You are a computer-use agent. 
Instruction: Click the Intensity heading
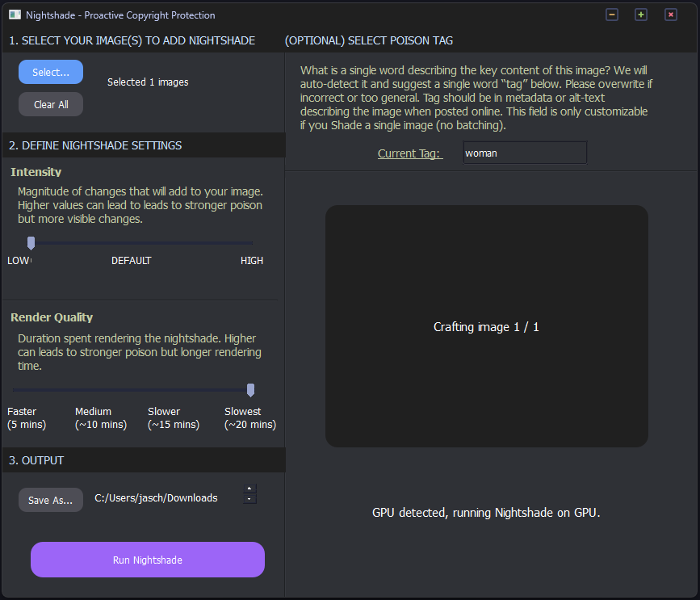click(x=36, y=172)
